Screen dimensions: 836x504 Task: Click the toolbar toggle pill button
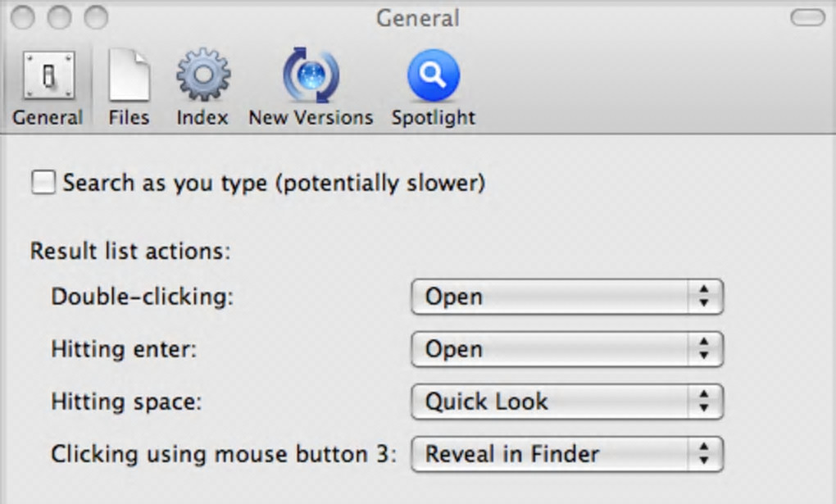click(806, 17)
